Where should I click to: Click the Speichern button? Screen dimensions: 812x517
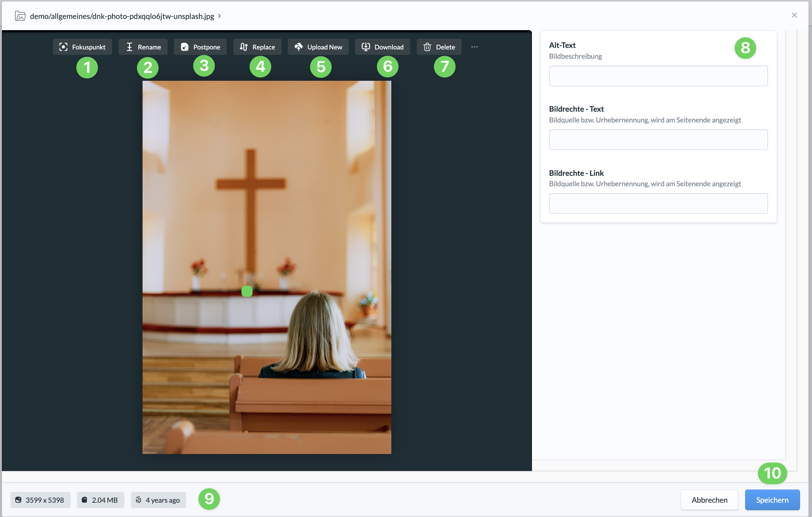pyautogui.click(x=772, y=500)
